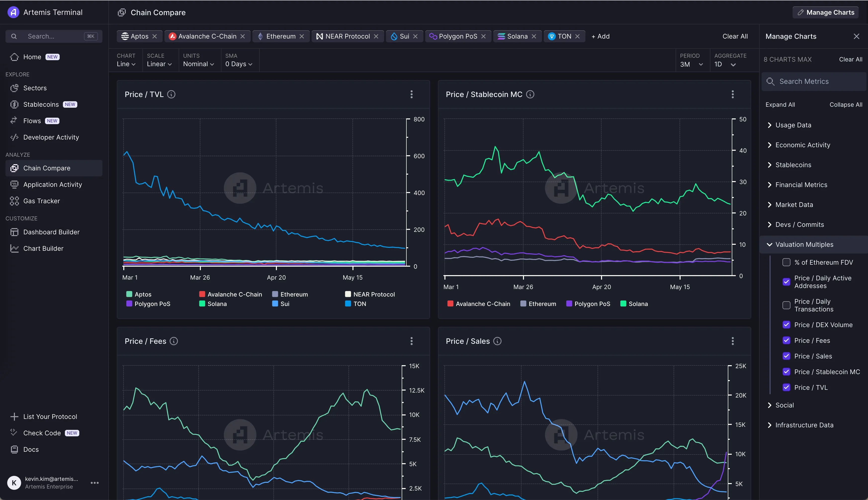The width and height of the screenshot is (868, 500).
Task: Click the Price / Fees info icon
Action: point(174,341)
